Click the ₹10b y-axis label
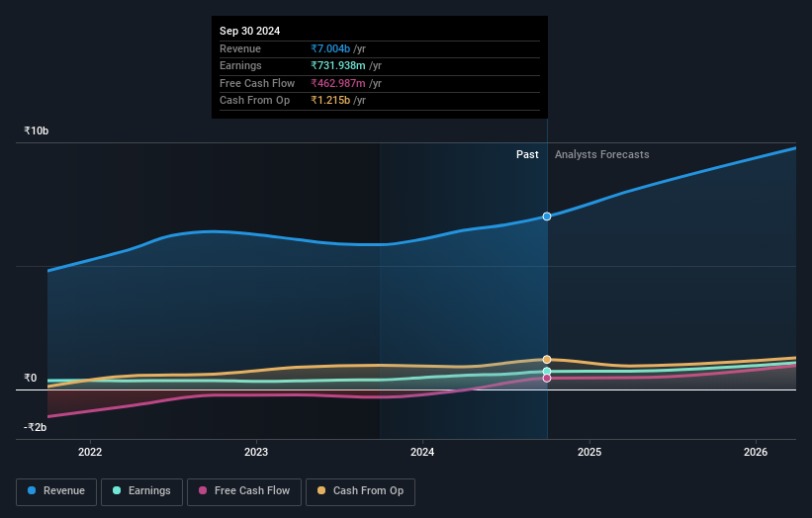Image resolution: width=812 pixels, height=518 pixels. 37,130
